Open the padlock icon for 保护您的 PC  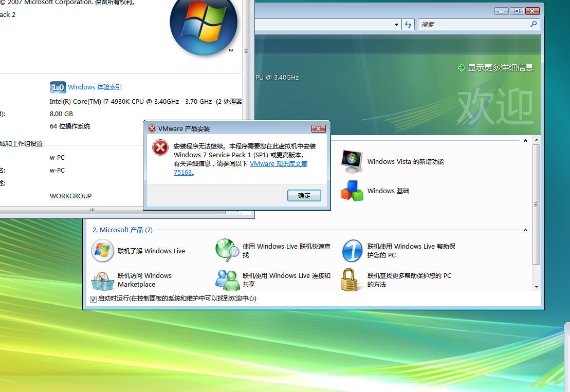tap(349, 279)
